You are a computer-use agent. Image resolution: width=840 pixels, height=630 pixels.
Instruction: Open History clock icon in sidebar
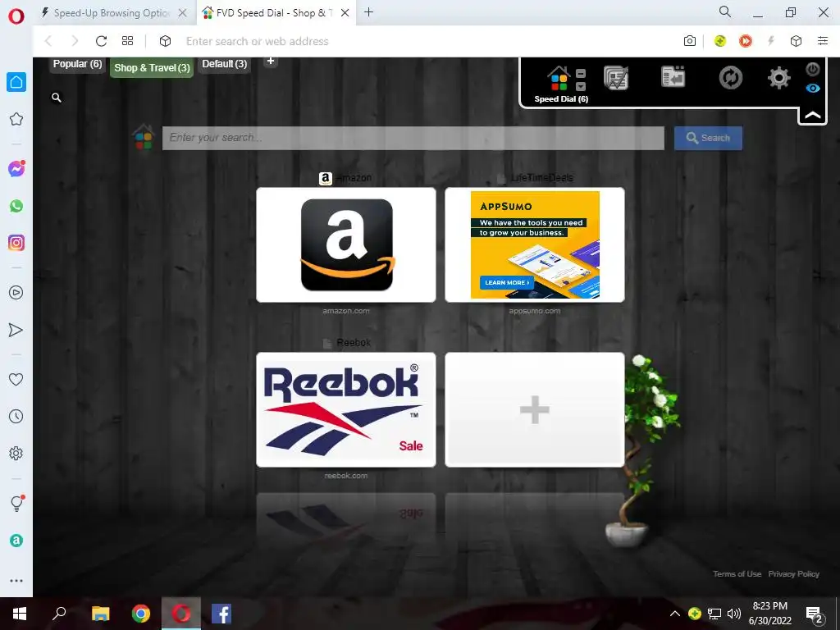[x=16, y=416]
